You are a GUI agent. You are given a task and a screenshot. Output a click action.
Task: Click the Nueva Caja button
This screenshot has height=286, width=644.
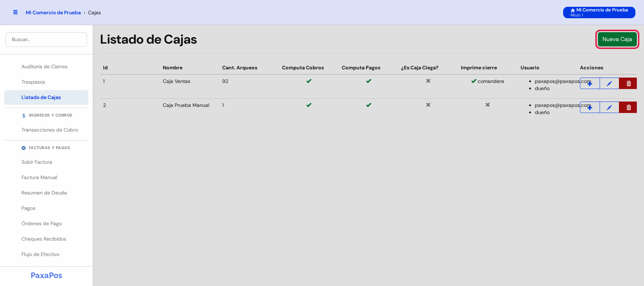[617, 39]
